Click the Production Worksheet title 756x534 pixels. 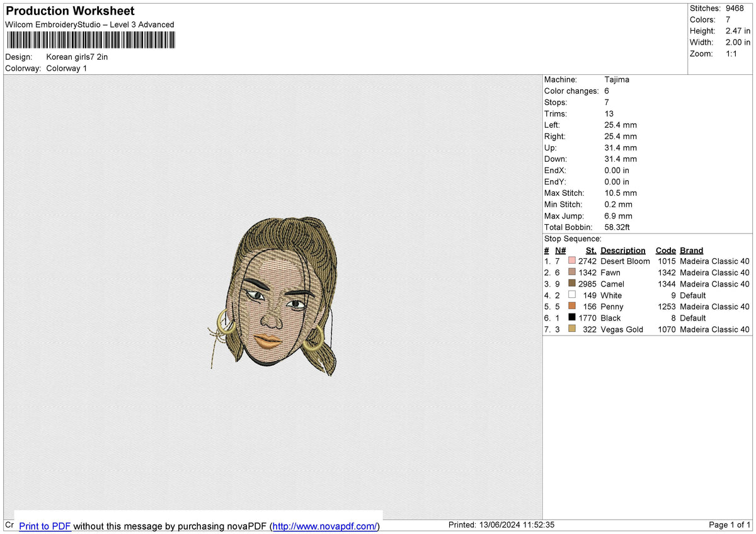click(x=70, y=11)
